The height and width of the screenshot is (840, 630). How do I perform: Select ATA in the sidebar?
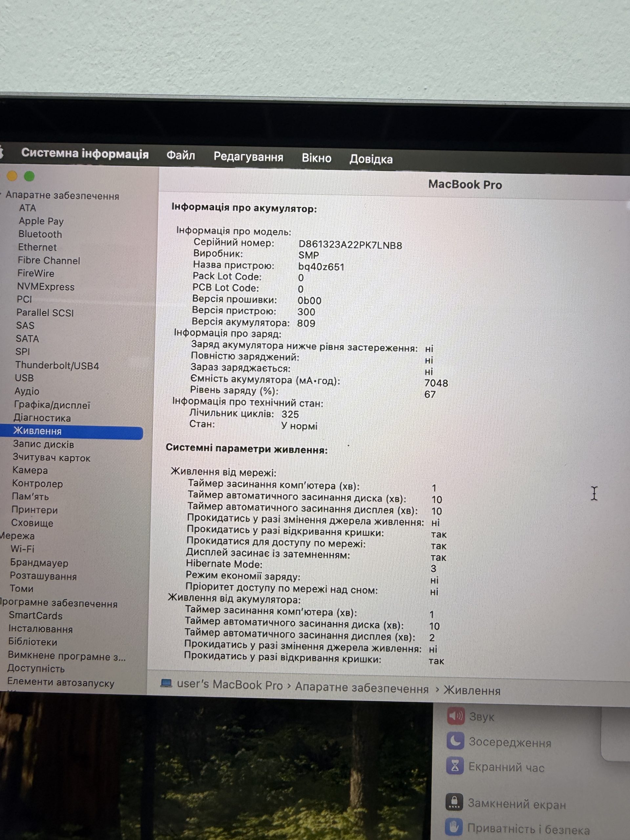click(x=27, y=208)
